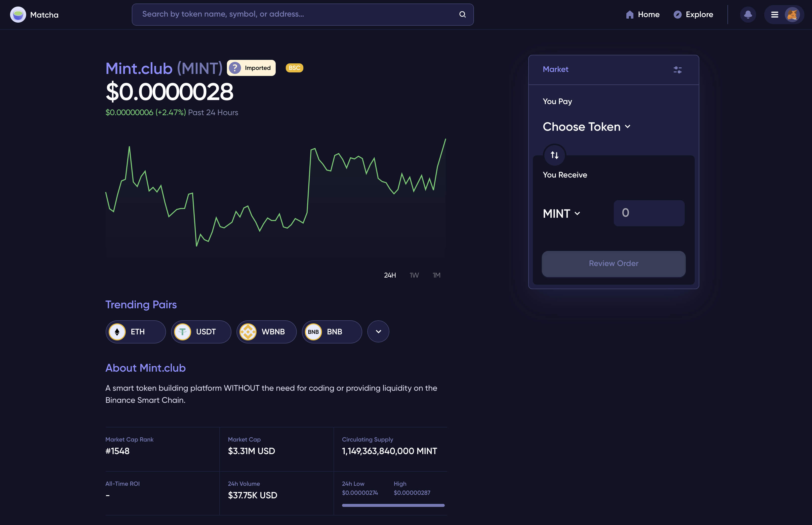812x525 pixels.
Task: Open the Explore page
Action: coord(693,15)
